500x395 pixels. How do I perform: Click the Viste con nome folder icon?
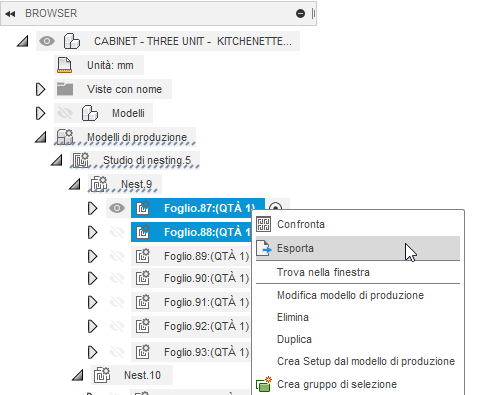pyautogui.click(x=65, y=89)
